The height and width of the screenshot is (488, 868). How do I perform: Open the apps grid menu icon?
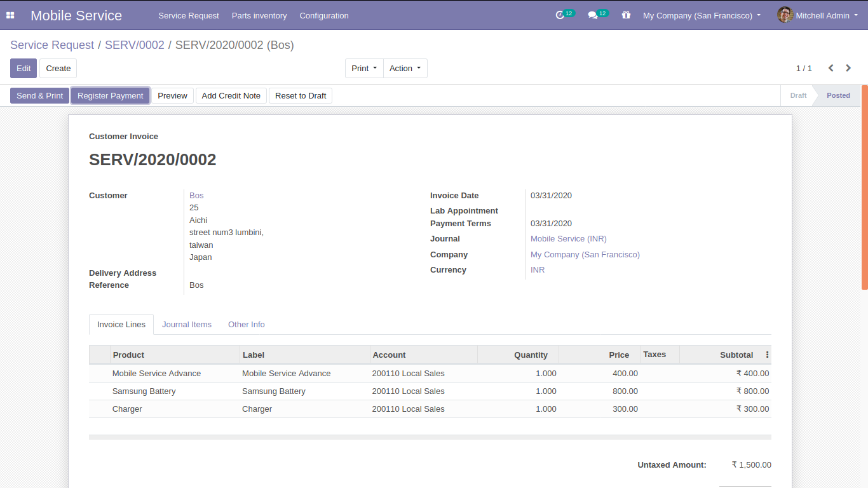tap(10, 15)
